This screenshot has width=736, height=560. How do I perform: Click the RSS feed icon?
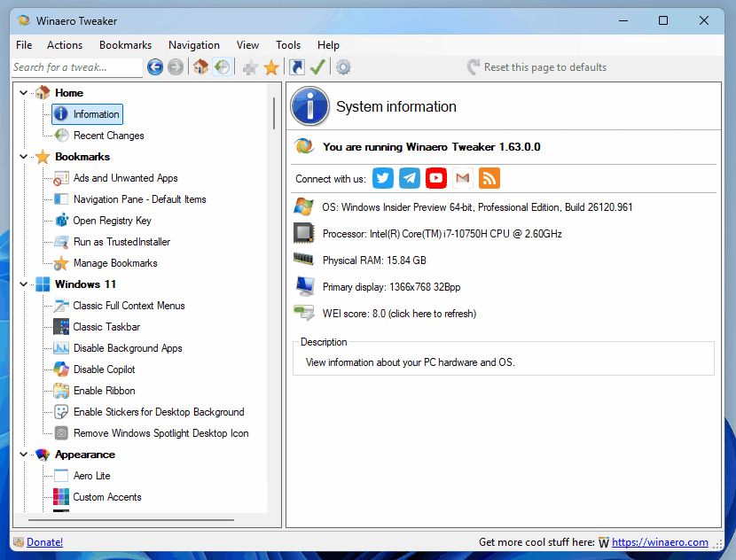click(489, 178)
